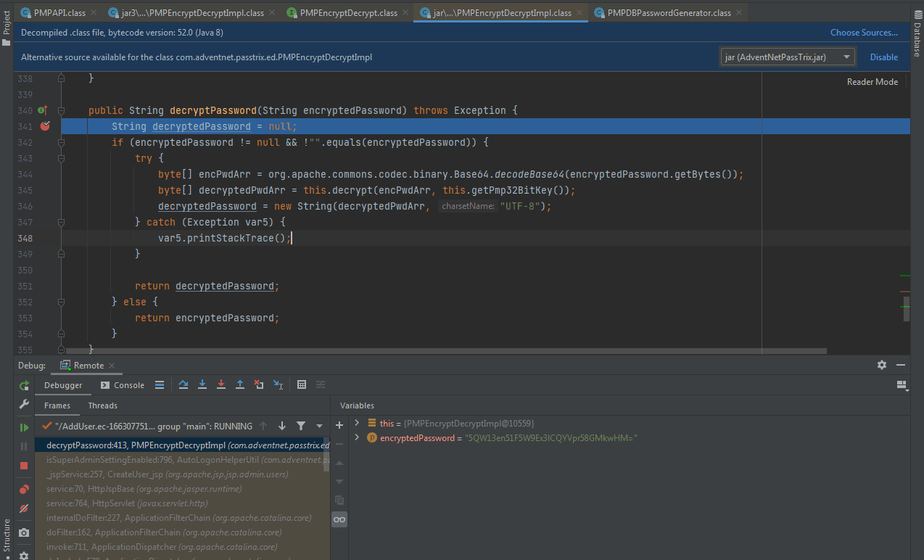
Task: Resume the program with the green play icon
Action: point(24,428)
